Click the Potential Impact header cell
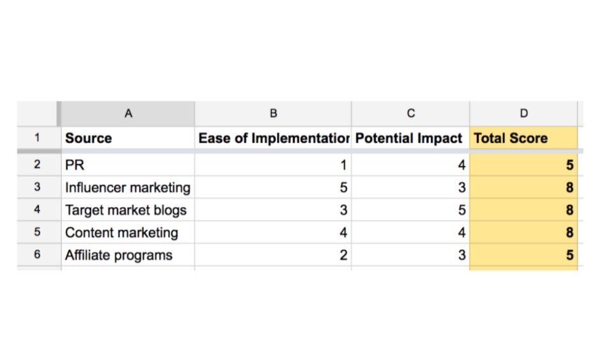The height and width of the screenshot is (364, 600). tap(410, 138)
